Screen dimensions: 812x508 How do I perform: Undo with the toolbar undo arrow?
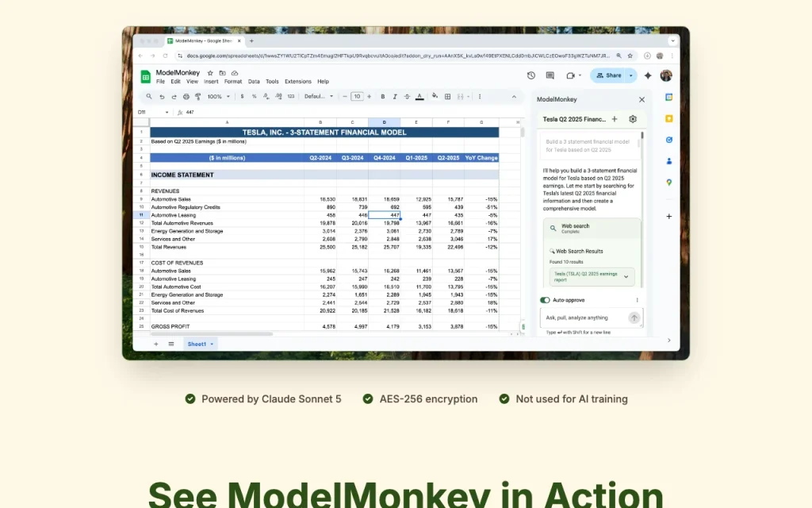coord(162,96)
